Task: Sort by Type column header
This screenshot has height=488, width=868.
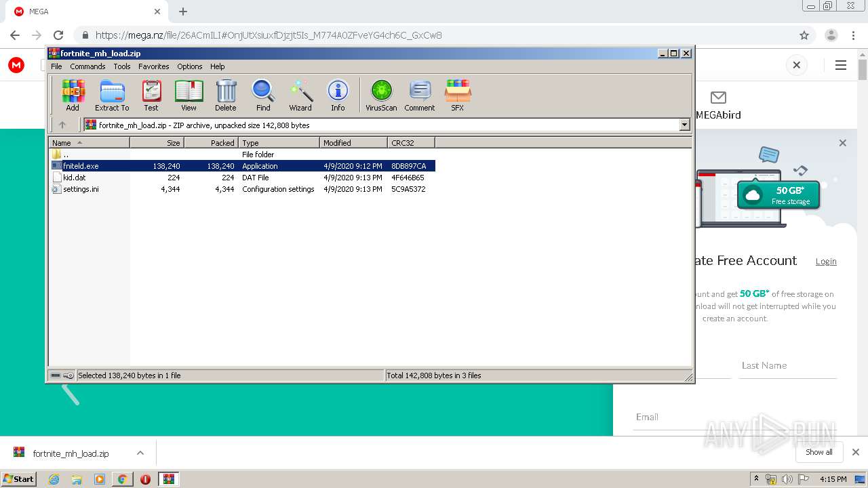Action: tap(279, 142)
